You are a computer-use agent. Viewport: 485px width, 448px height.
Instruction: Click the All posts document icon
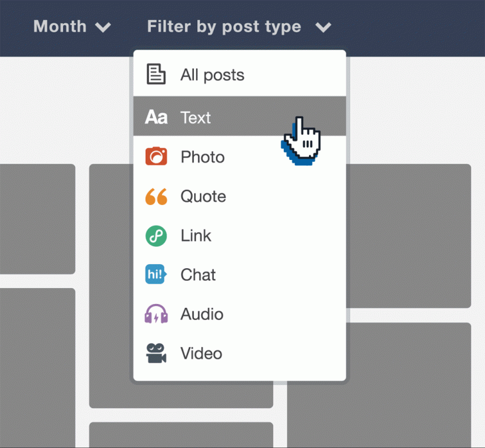point(156,74)
